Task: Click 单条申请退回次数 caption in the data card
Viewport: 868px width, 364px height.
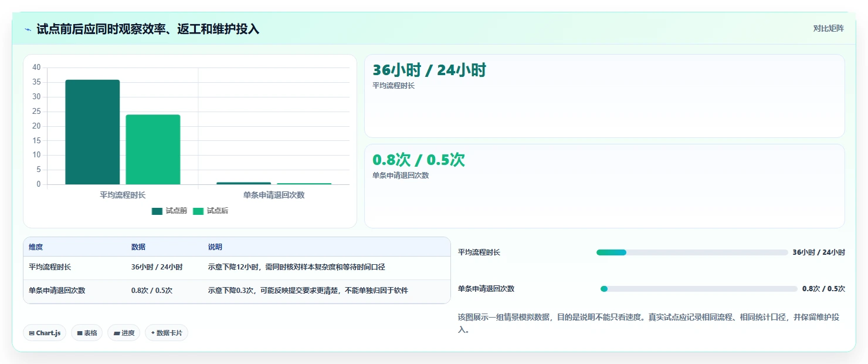Action: [x=401, y=176]
